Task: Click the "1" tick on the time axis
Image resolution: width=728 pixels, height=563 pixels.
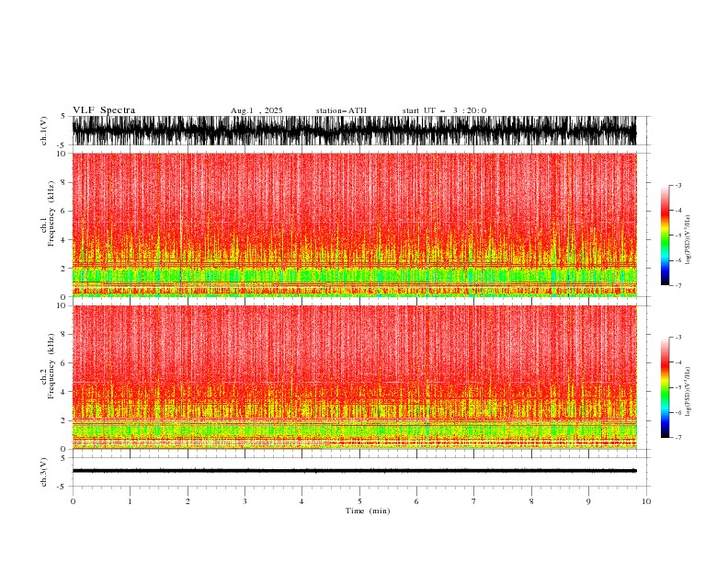Action: click(130, 501)
